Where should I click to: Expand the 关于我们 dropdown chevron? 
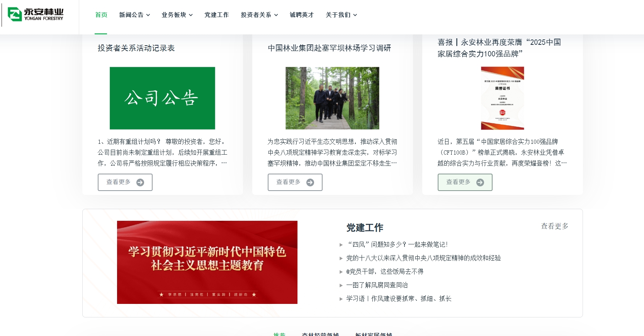[355, 15]
